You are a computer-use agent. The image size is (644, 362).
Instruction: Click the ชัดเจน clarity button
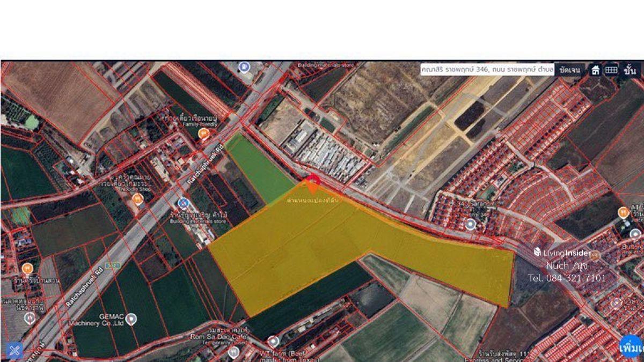[569, 70]
